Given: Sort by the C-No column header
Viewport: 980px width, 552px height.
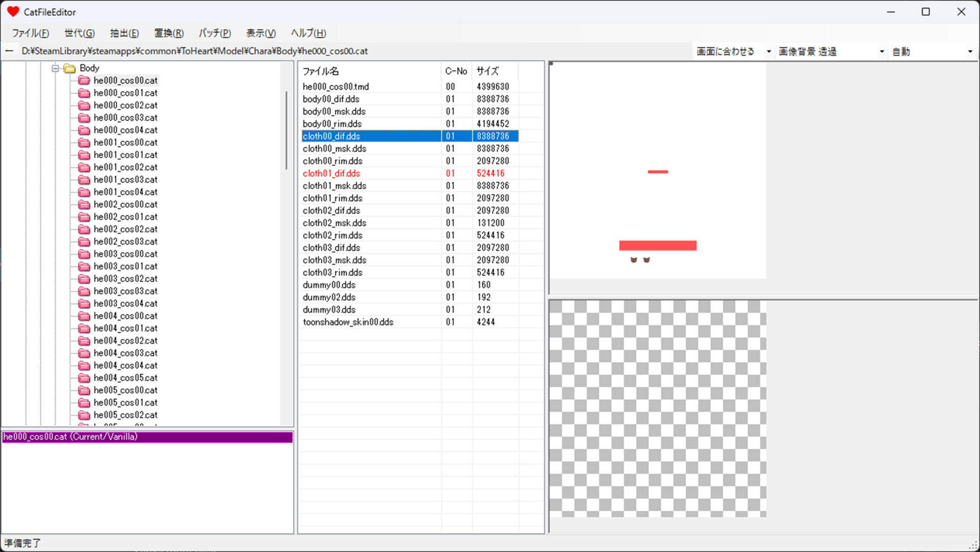Looking at the screenshot, I should click(x=456, y=71).
